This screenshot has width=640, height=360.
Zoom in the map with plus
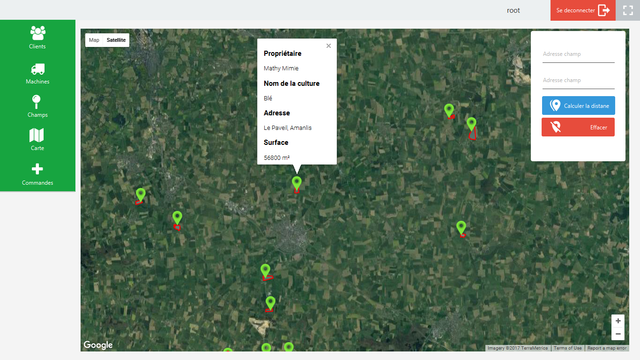[x=618, y=321]
